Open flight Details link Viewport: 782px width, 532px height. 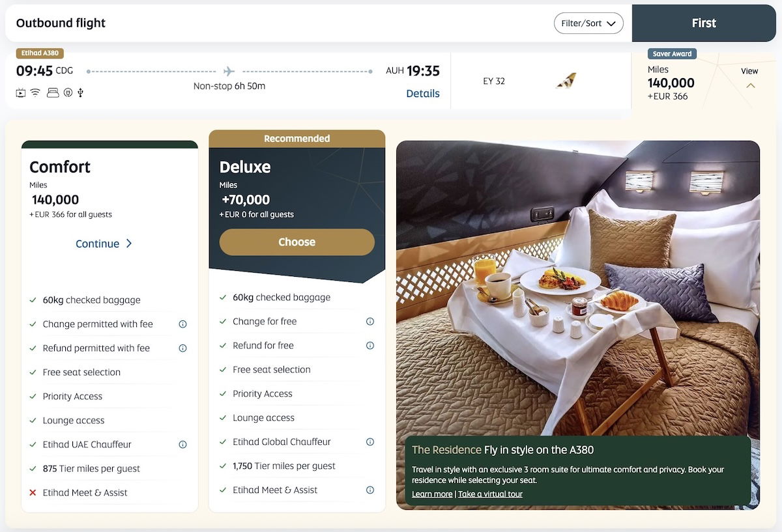click(x=423, y=94)
